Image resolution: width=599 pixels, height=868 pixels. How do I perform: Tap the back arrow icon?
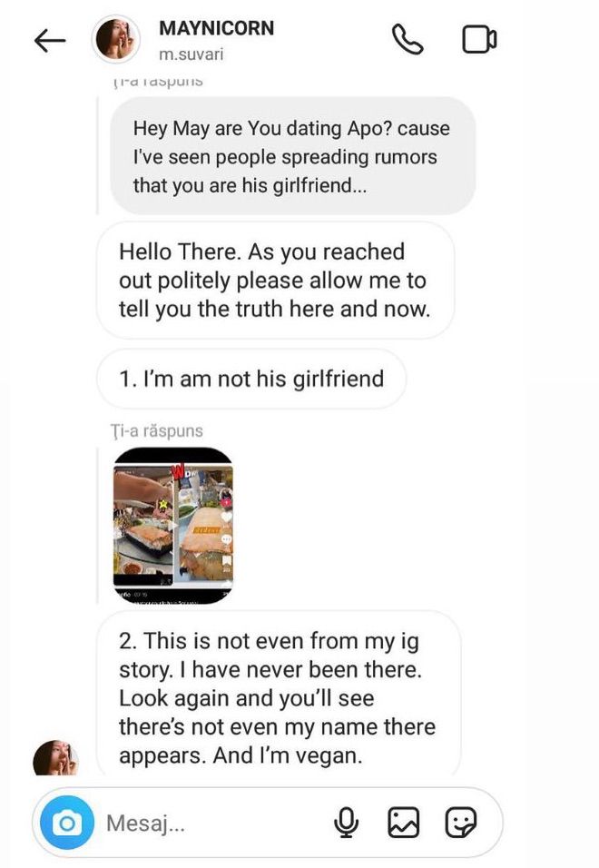click(50, 41)
